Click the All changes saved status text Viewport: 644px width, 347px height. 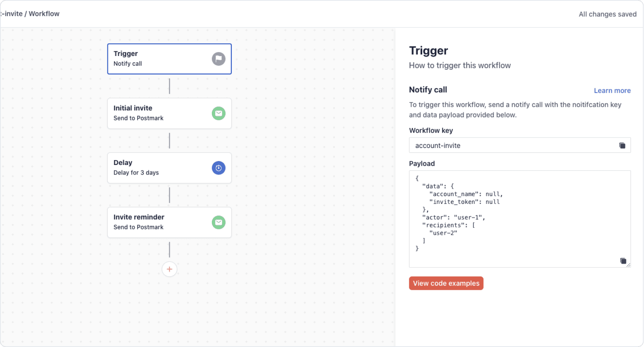607,14
